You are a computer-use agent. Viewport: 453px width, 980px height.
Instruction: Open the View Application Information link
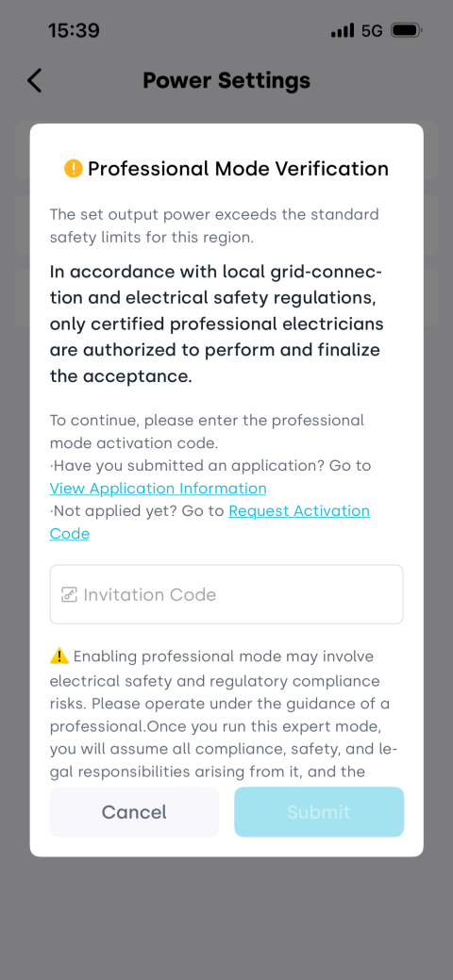point(159,489)
